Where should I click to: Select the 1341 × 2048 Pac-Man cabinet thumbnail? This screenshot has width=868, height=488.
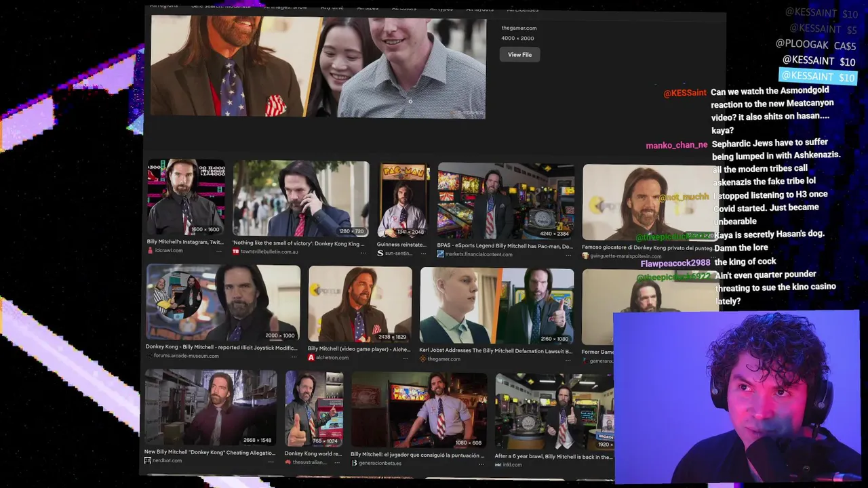point(403,201)
